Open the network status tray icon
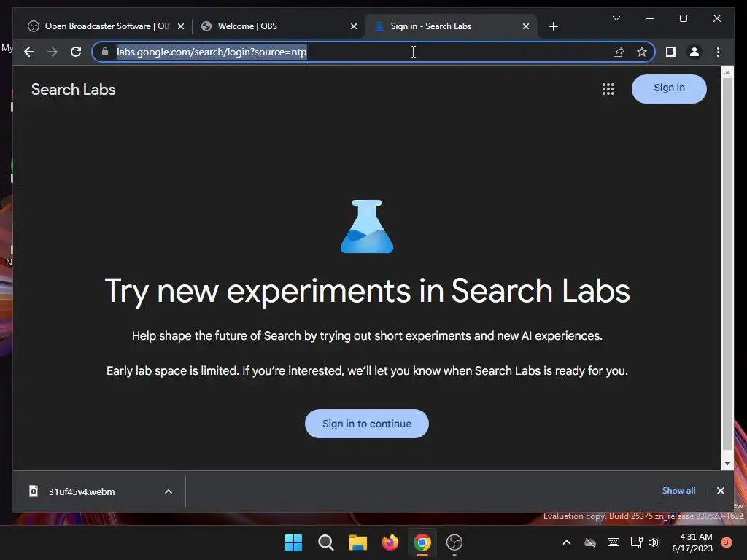Image resolution: width=747 pixels, height=560 pixels. click(x=636, y=542)
